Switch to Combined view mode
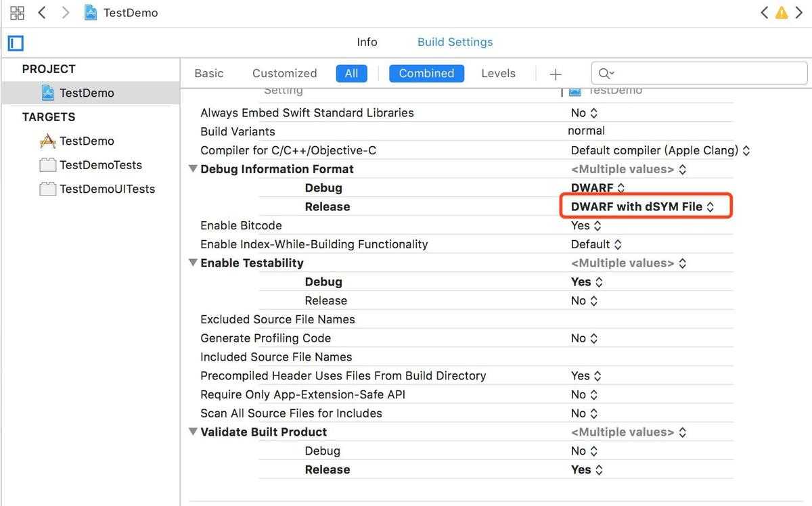The image size is (812, 506). point(426,73)
